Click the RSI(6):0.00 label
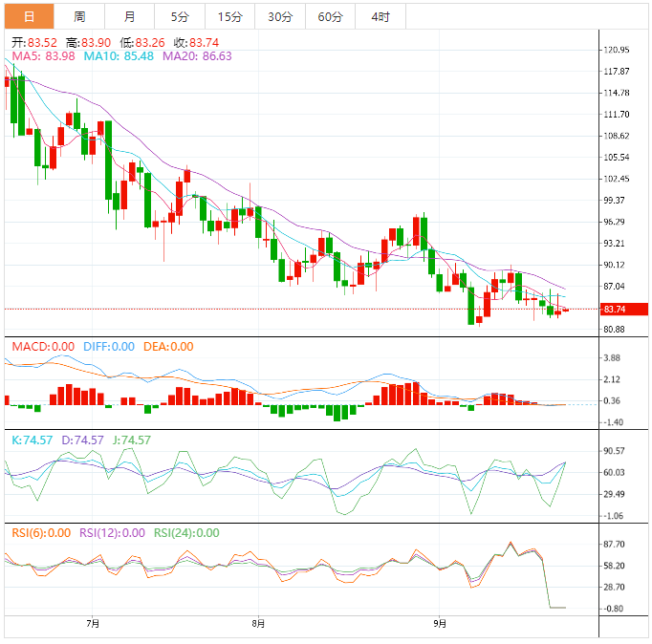The height and width of the screenshot is (644, 652). tap(41, 532)
